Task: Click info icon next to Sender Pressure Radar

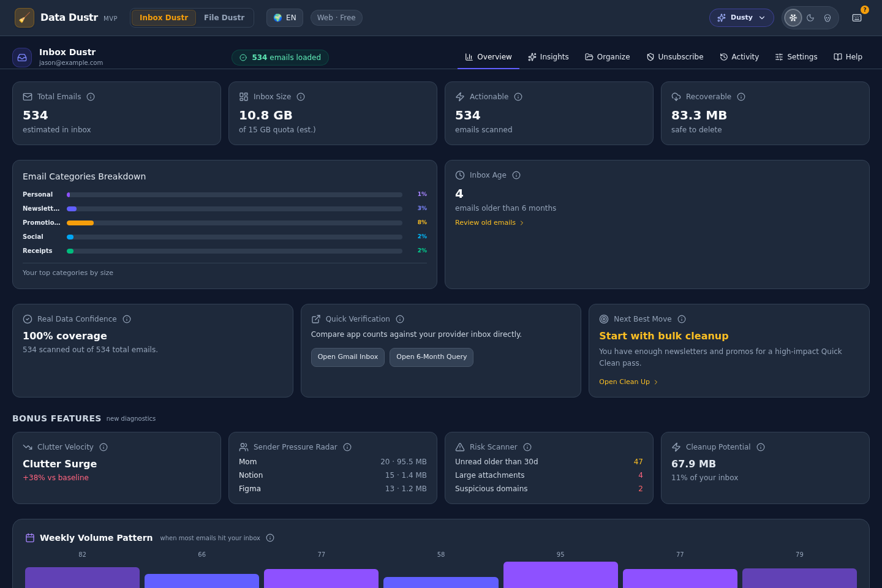Action: coord(347,447)
